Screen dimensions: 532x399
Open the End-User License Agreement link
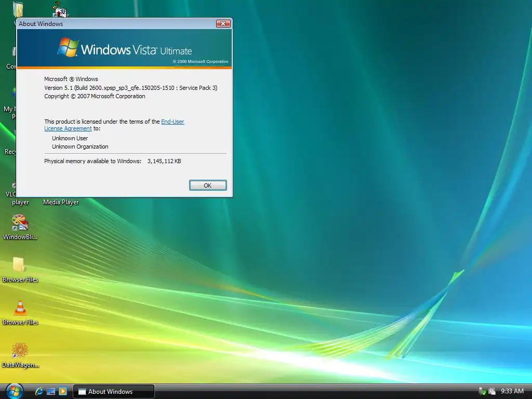172,122
